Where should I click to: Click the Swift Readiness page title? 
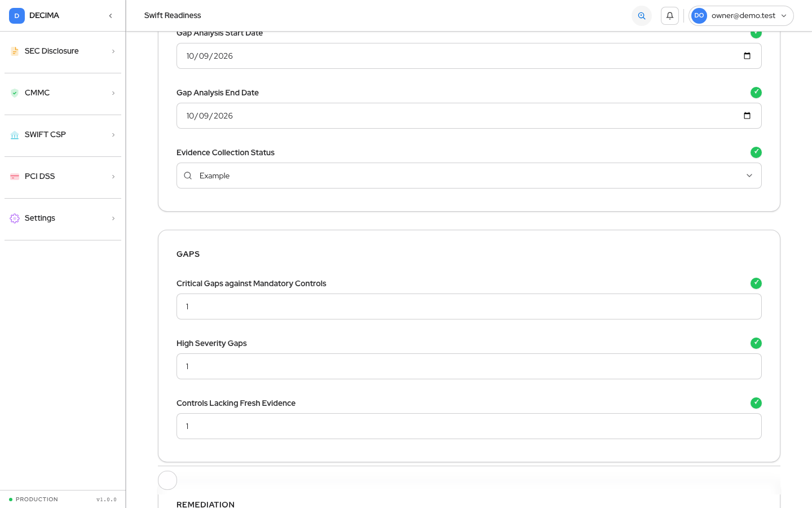[x=173, y=16]
